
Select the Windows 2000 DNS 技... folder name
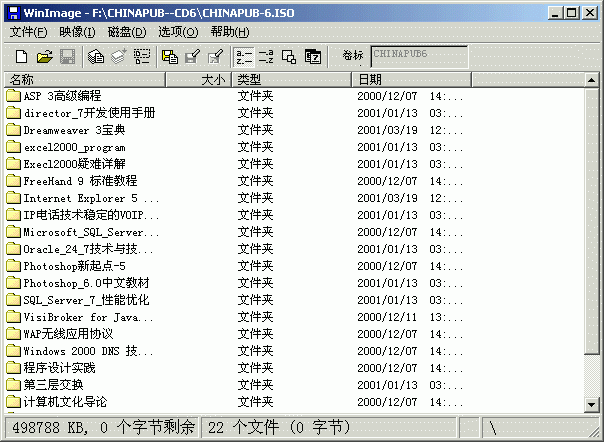[88, 351]
